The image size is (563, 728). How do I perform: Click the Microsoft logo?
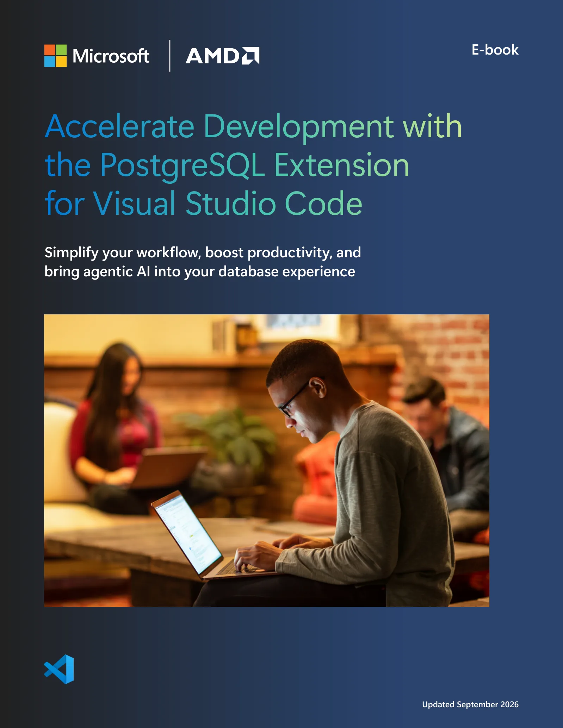(97, 56)
